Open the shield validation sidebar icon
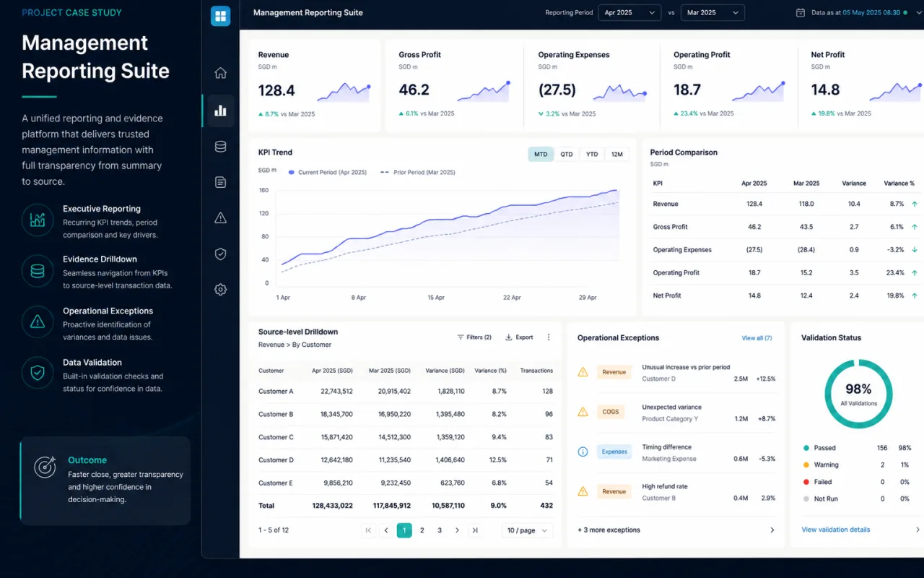 (220, 254)
